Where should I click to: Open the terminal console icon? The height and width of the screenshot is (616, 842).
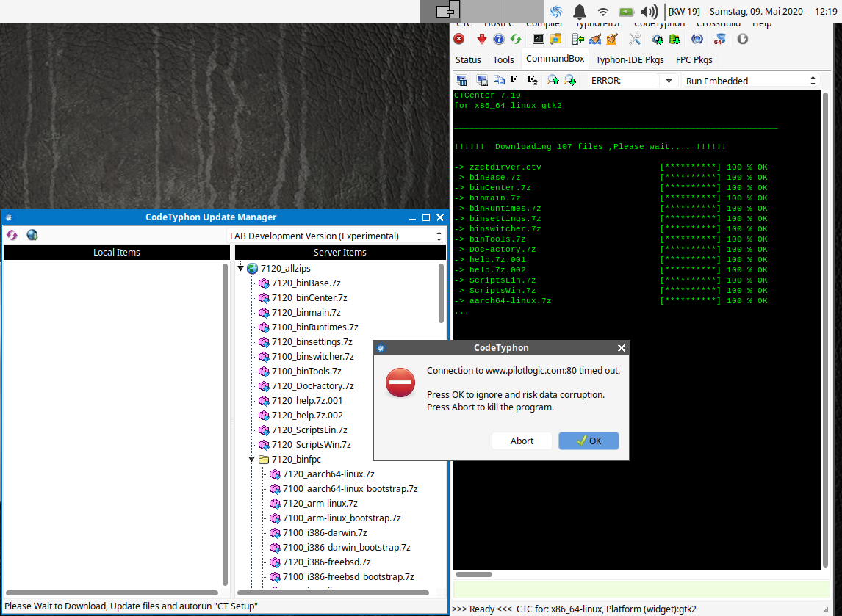[538, 39]
